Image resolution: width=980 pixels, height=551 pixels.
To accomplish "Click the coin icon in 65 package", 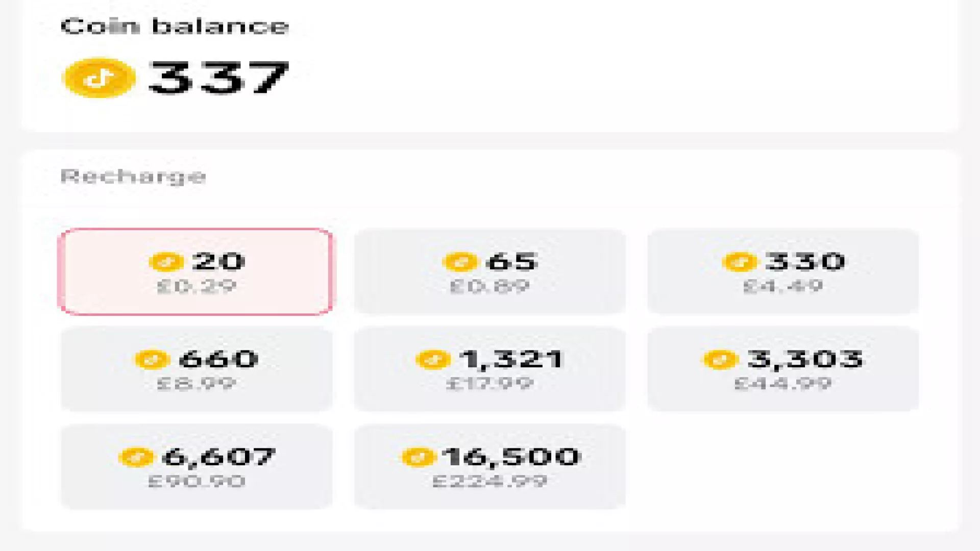I will [x=459, y=262].
